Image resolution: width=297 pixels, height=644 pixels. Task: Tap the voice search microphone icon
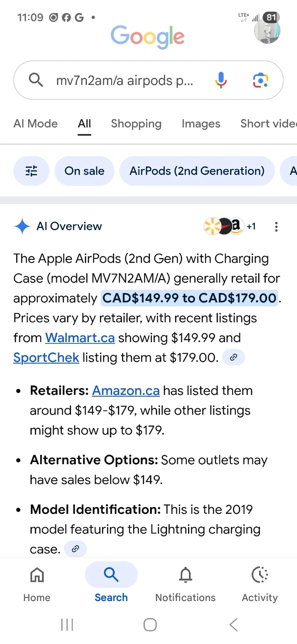point(221,80)
